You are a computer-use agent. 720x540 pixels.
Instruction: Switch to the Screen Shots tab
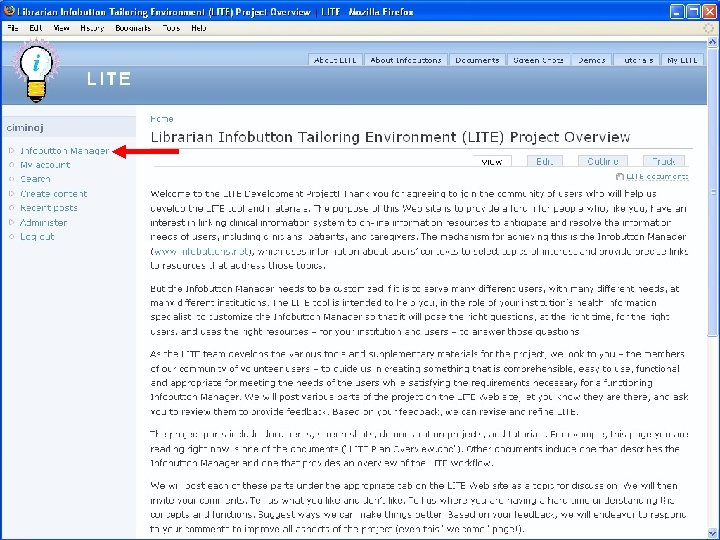pos(538,60)
